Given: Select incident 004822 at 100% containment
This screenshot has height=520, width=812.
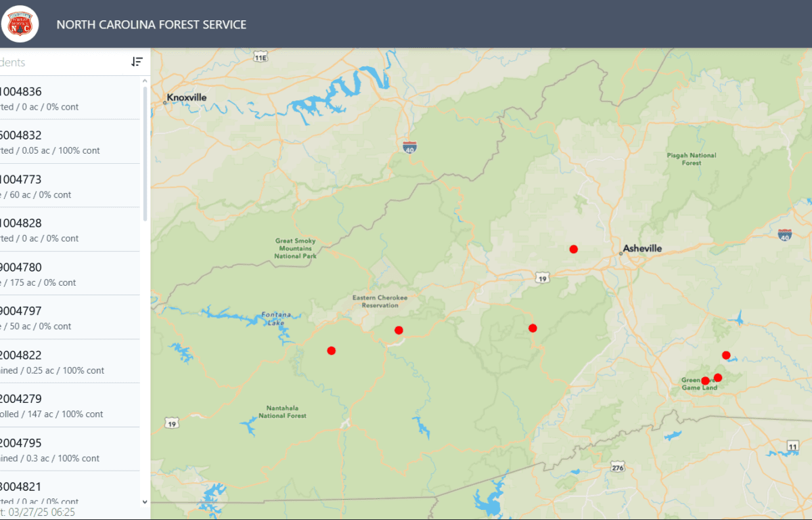Looking at the screenshot, I should coord(61,361).
